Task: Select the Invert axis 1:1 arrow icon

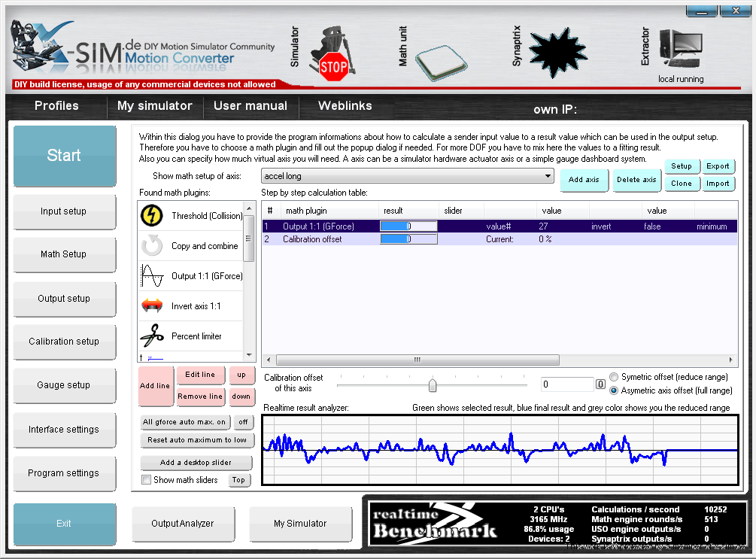Action: point(152,306)
